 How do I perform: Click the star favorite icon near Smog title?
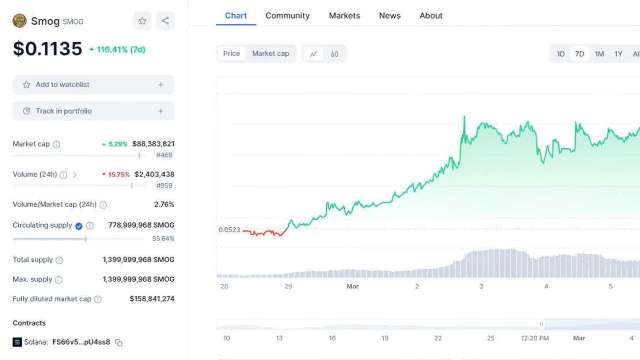(142, 21)
